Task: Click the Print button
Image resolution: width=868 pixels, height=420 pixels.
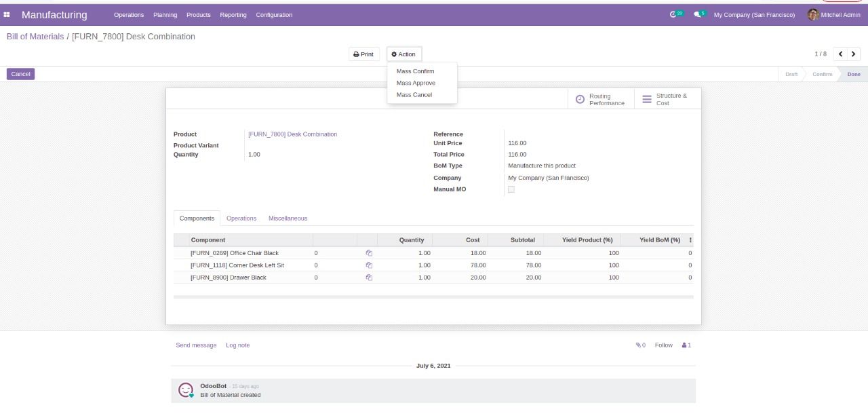Action: pyautogui.click(x=363, y=54)
